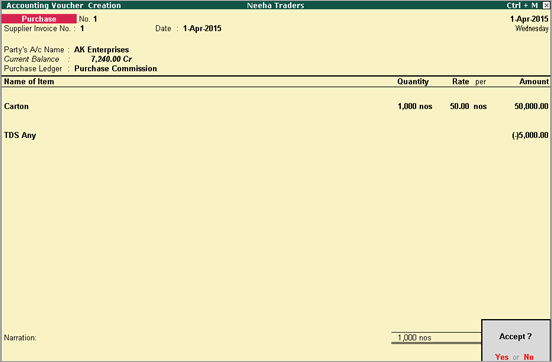Click the total quantity 1,000 nos
Viewport: 552px width, 362px height.
pyautogui.click(x=414, y=338)
